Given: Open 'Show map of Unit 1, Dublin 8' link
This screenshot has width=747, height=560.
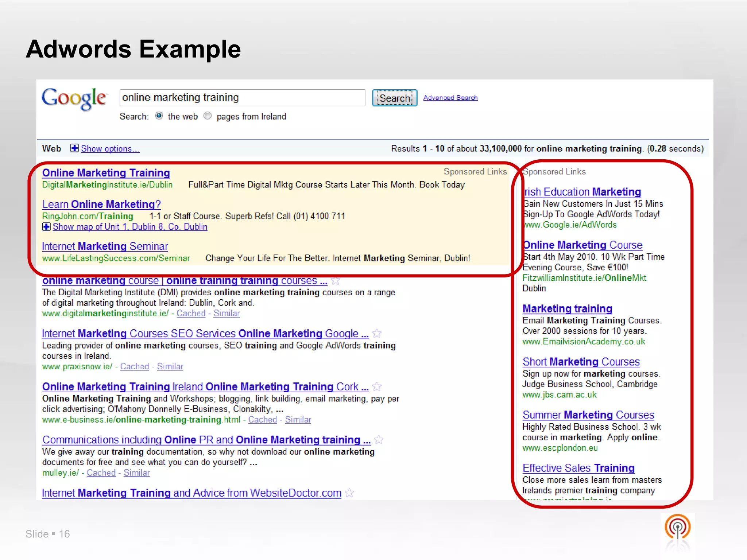Looking at the screenshot, I should point(130,227).
